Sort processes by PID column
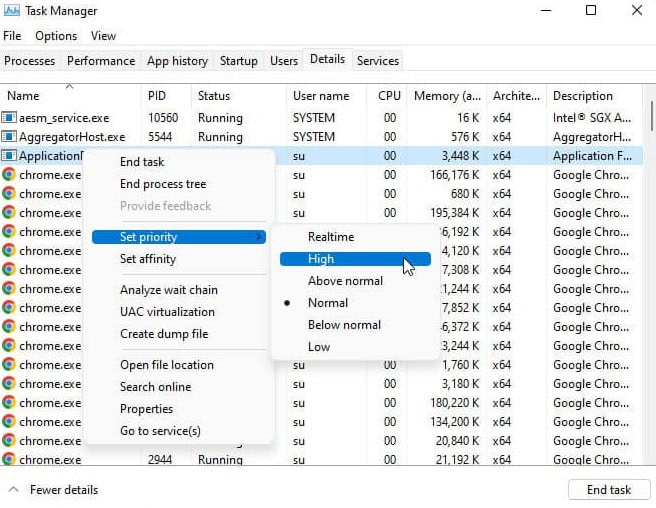The image size is (656, 508). [167, 96]
